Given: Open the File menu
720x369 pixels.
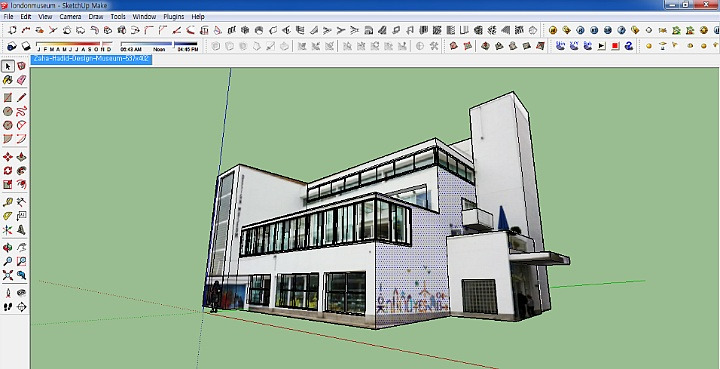Looking at the screenshot, I should (8, 17).
